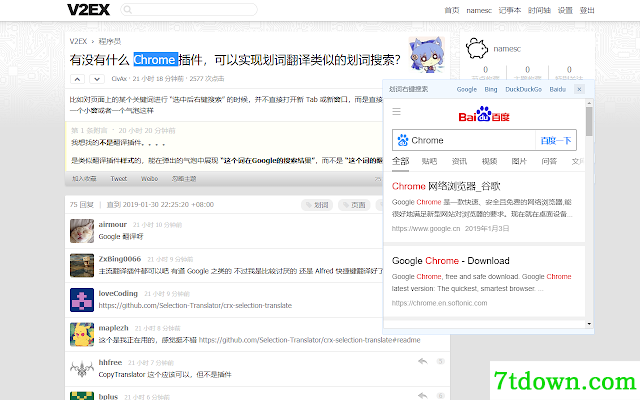Select the 贴吧 results tab
This screenshot has width=640, height=400.
click(429, 161)
